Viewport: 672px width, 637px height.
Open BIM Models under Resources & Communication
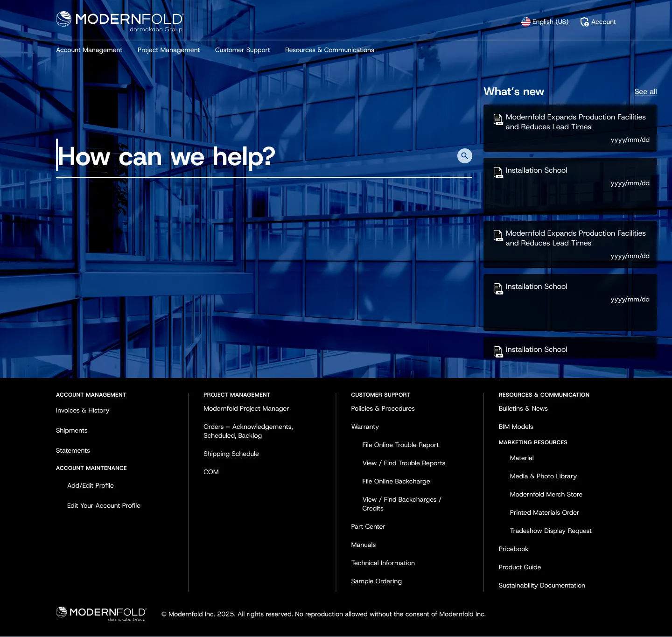[516, 427]
